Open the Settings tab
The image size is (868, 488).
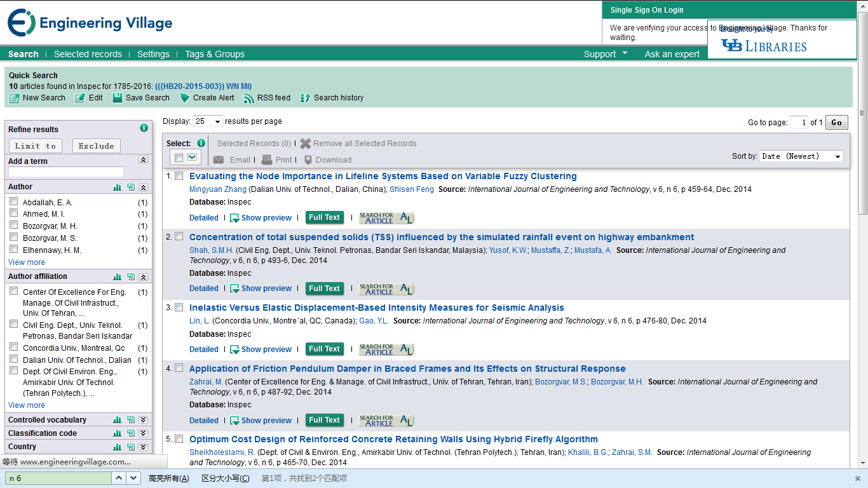pyautogui.click(x=153, y=54)
